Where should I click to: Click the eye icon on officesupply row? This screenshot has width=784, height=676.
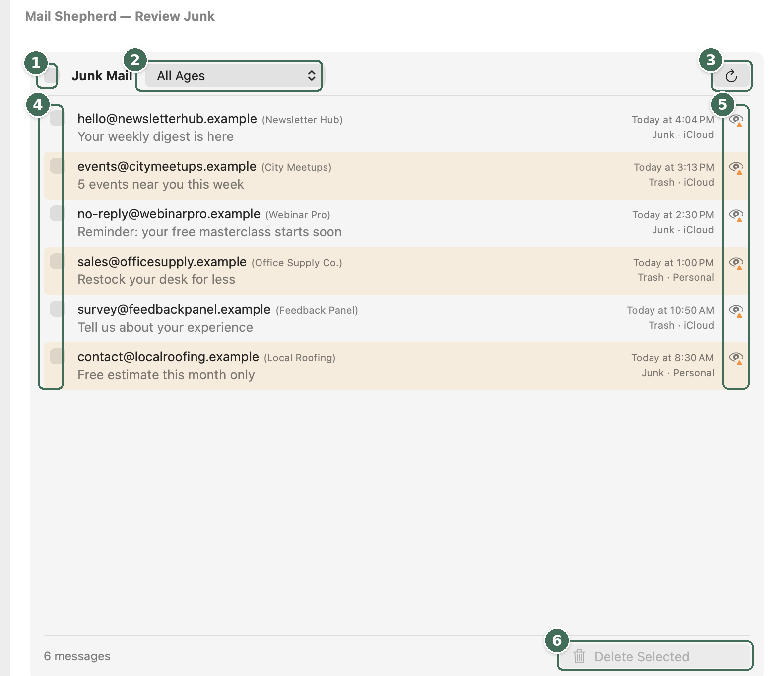736,263
